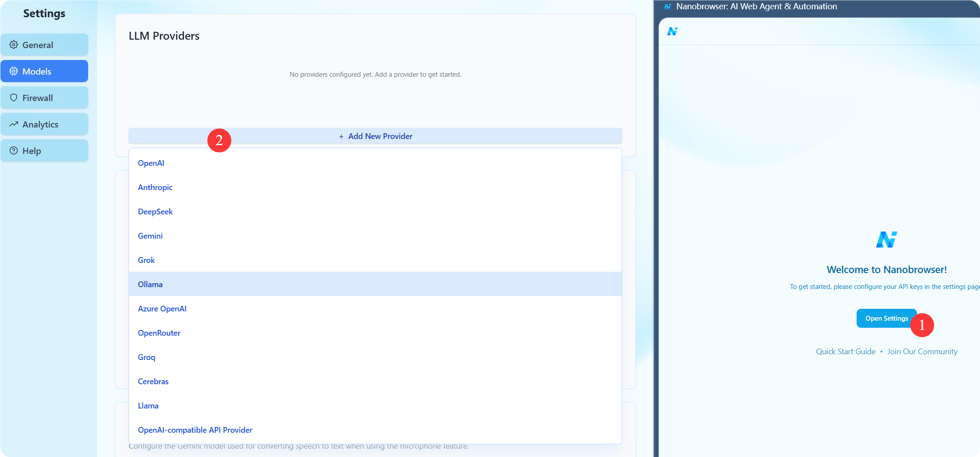
Task: Follow the Join Our Community link
Action: click(x=922, y=352)
